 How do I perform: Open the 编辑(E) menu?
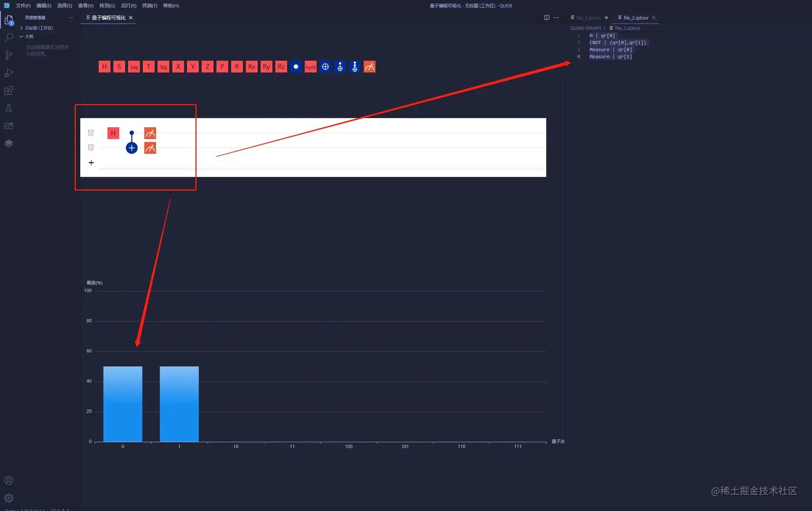pos(44,6)
